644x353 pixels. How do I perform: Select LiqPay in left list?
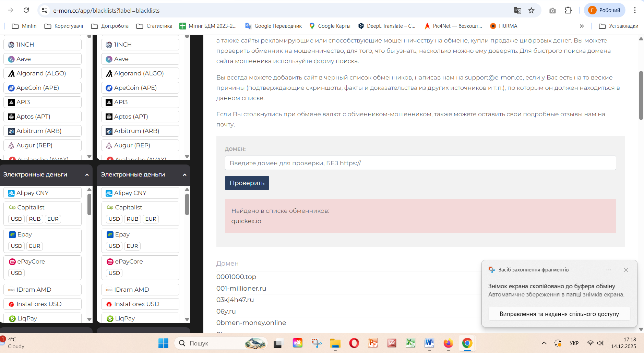pyautogui.click(x=43, y=318)
